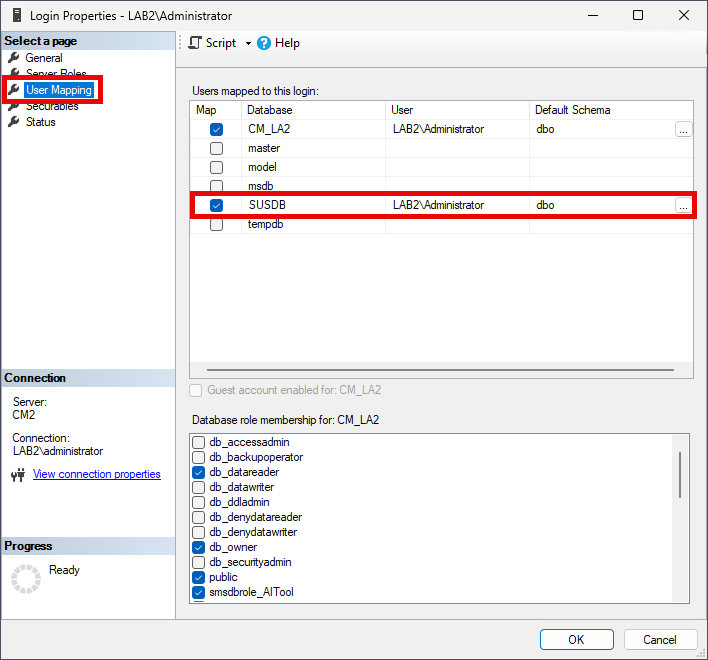Select the General page
708x660 pixels.
pos(44,58)
